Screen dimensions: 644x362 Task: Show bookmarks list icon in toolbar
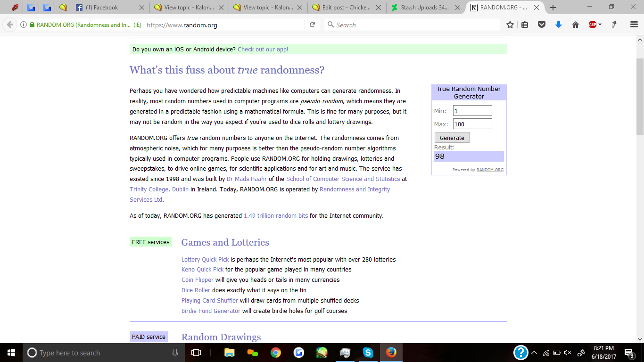(x=525, y=25)
